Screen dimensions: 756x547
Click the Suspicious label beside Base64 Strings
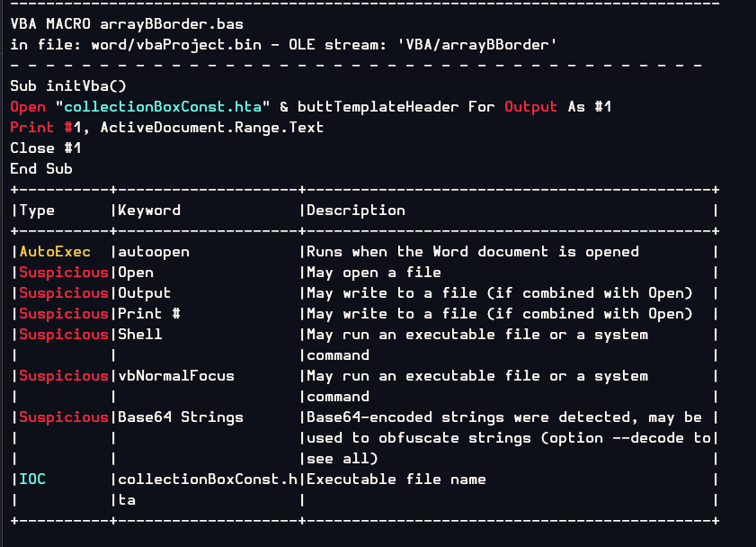click(x=64, y=417)
